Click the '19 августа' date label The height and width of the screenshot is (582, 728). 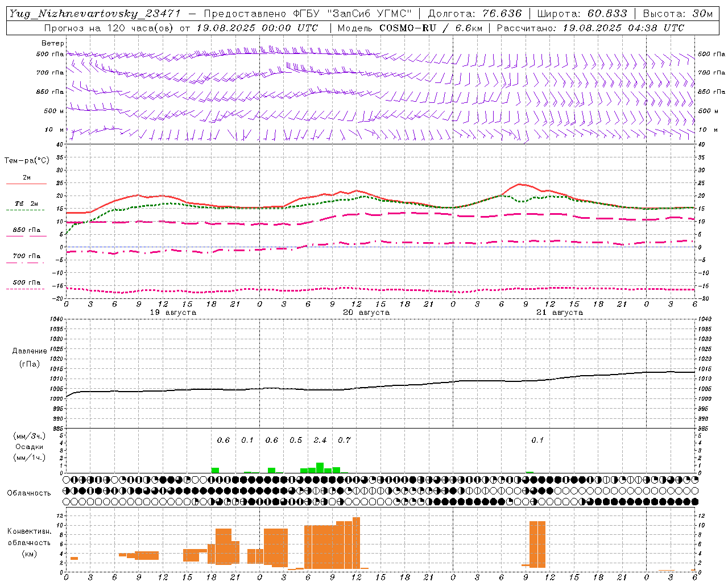click(x=173, y=313)
